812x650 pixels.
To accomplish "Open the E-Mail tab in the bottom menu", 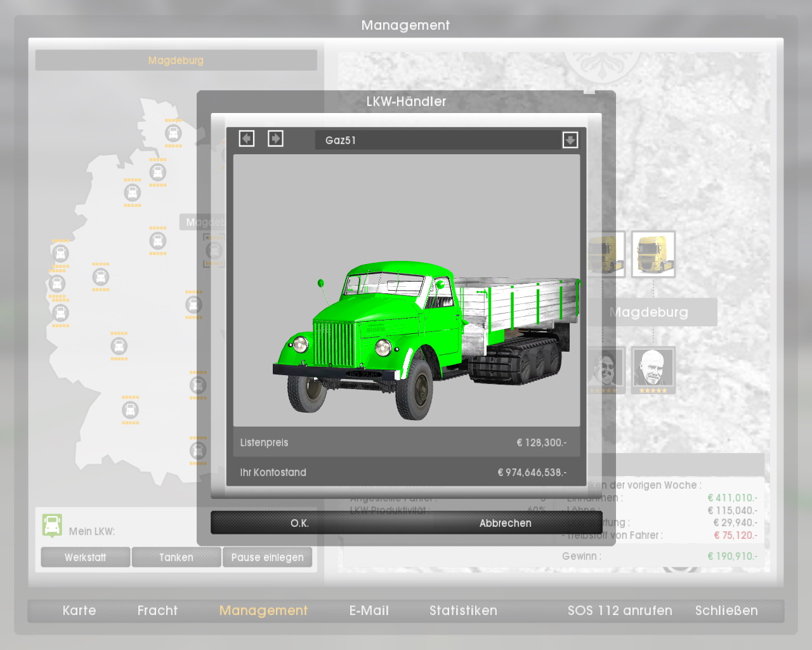I will [369, 611].
